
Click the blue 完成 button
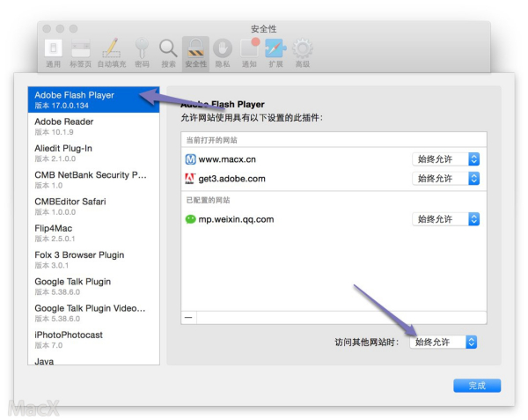click(x=477, y=386)
